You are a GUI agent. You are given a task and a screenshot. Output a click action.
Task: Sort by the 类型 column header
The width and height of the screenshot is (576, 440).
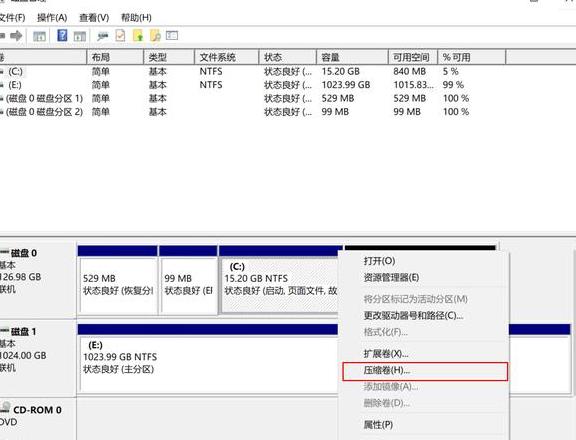[x=169, y=57]
